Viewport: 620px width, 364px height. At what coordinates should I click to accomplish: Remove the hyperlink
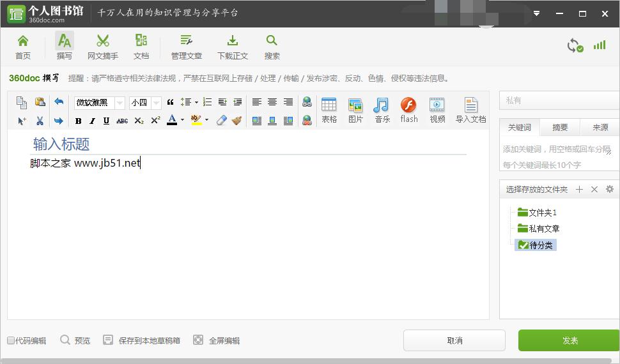tap(307, 120)
